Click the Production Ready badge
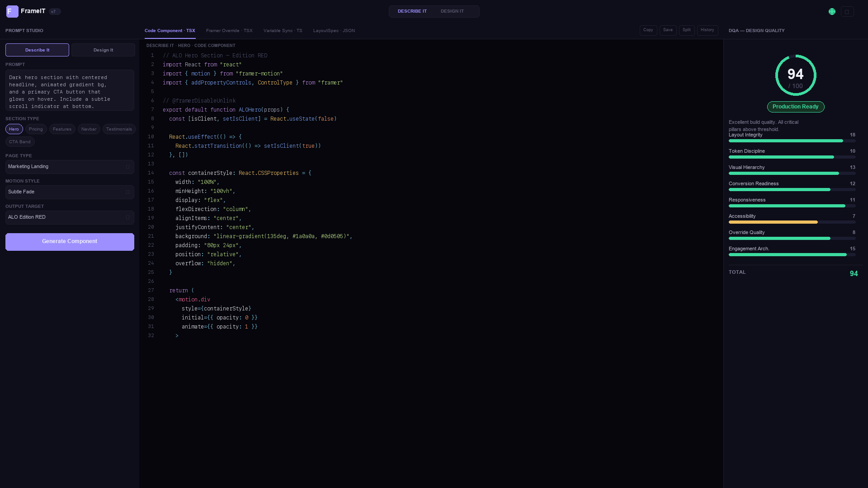This screenshot has width=868, height=488. pyautogui.click(x=796, y=107)
